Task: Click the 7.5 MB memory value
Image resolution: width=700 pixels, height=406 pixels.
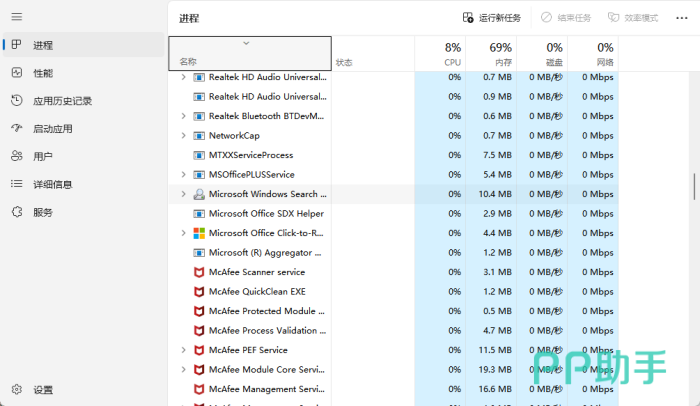Action: (x=497, y=155)
